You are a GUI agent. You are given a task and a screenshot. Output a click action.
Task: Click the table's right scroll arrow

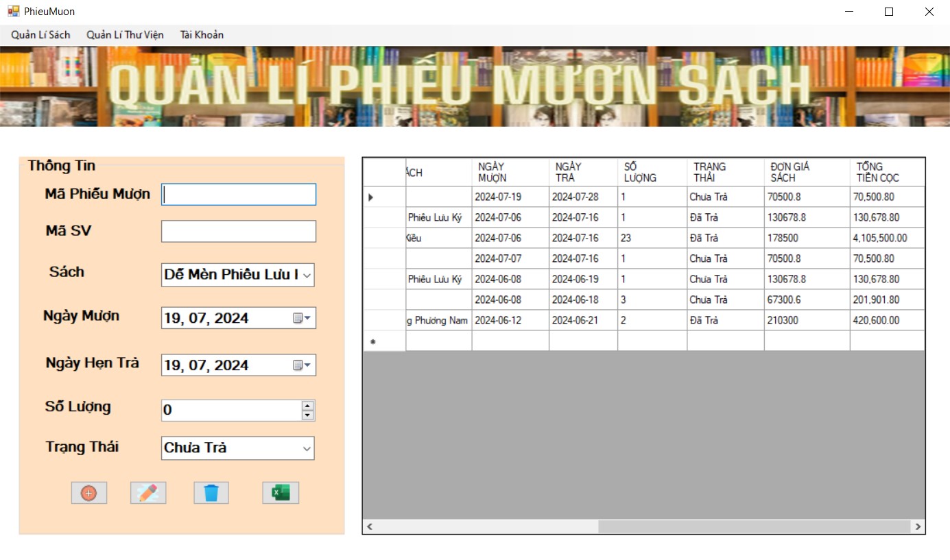tap(918, 526)
